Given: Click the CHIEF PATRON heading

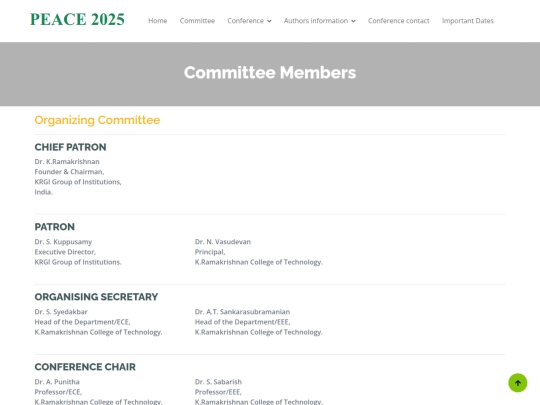Looking at the screenshot, I should (70, 147).
